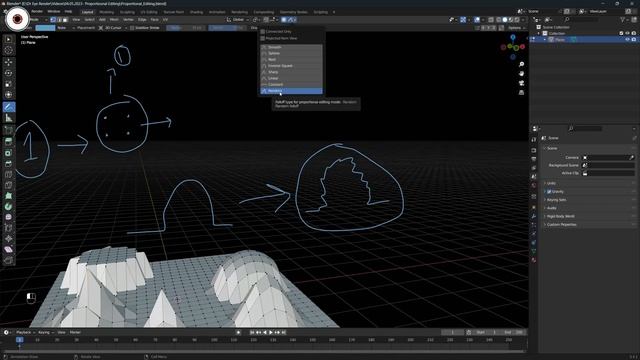The width and height of the screenshot is (640, 360).
Task: Toggle the Gravity checkbox in Scene properties
Action: pyautogui.click(x=549, y=191)
